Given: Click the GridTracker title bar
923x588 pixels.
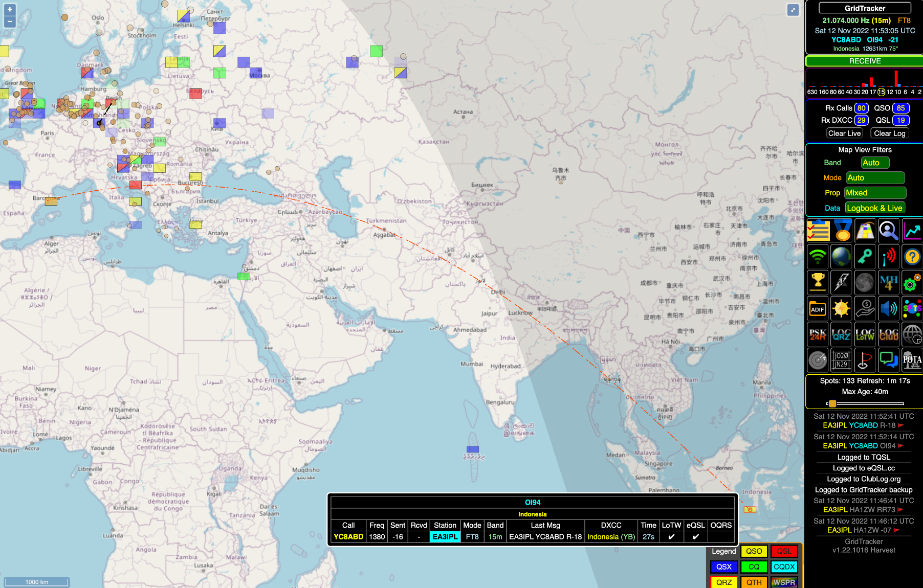Looking at the screenshot, I should [x=865, y=8].
